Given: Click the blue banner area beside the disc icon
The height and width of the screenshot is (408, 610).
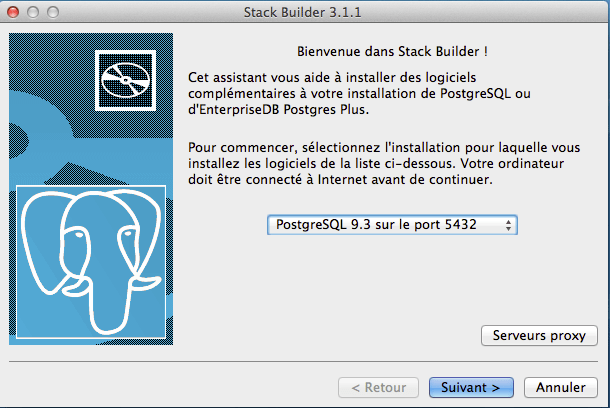Looking at the screenshot, I should [x=50, y=110].
